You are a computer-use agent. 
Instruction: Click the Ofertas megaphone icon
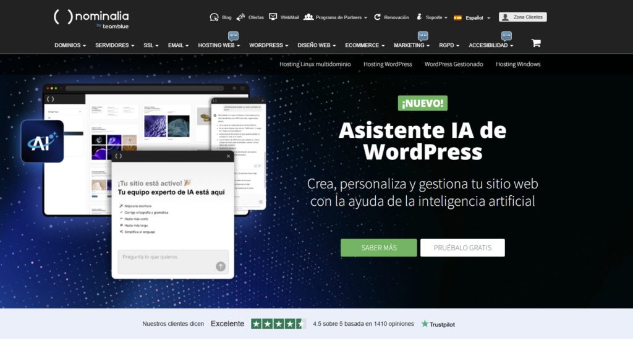(x=240, y=17)
